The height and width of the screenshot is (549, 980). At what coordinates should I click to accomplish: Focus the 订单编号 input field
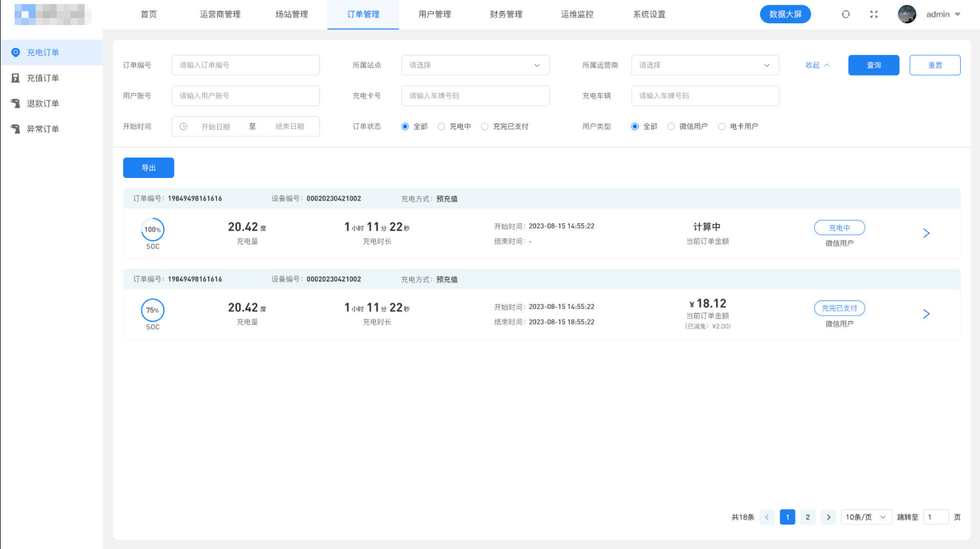point(246,65)
